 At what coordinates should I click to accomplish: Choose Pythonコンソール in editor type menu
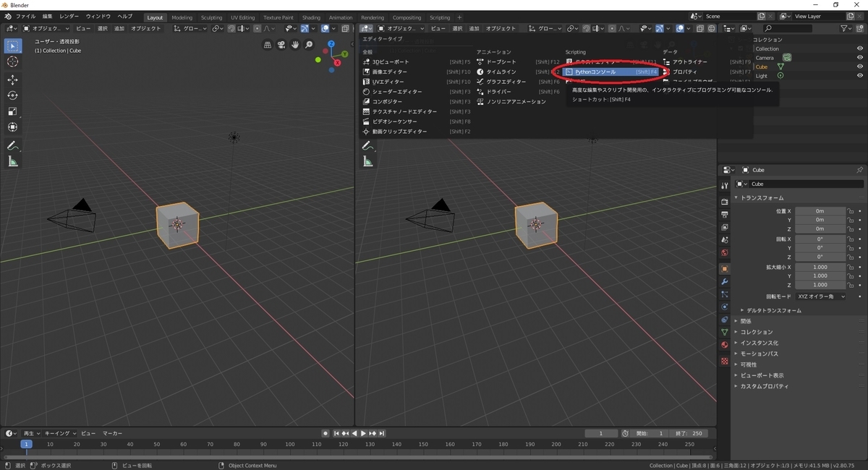[611, 72]
